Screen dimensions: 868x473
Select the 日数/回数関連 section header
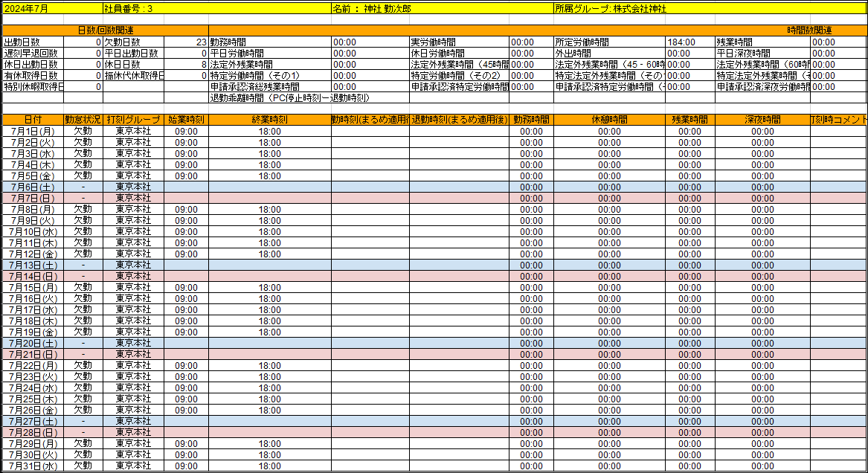106,30
